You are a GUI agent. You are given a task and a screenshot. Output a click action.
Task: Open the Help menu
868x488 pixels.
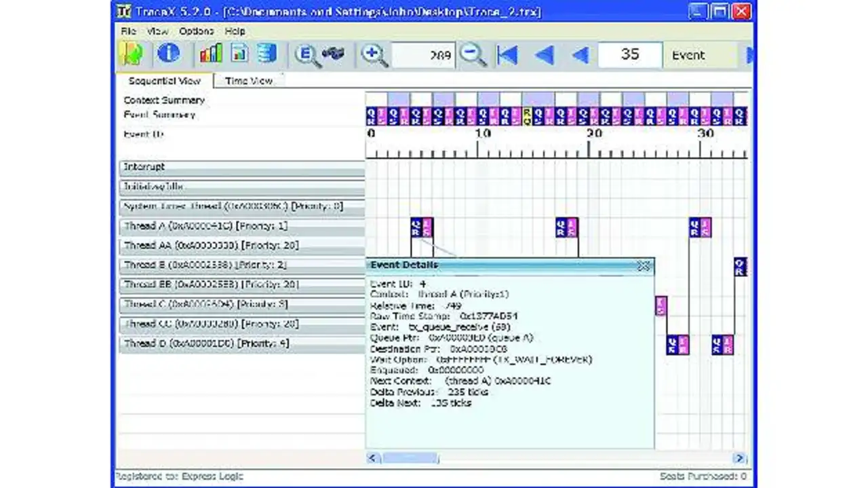pyautogui.click(x=235, y=31)
